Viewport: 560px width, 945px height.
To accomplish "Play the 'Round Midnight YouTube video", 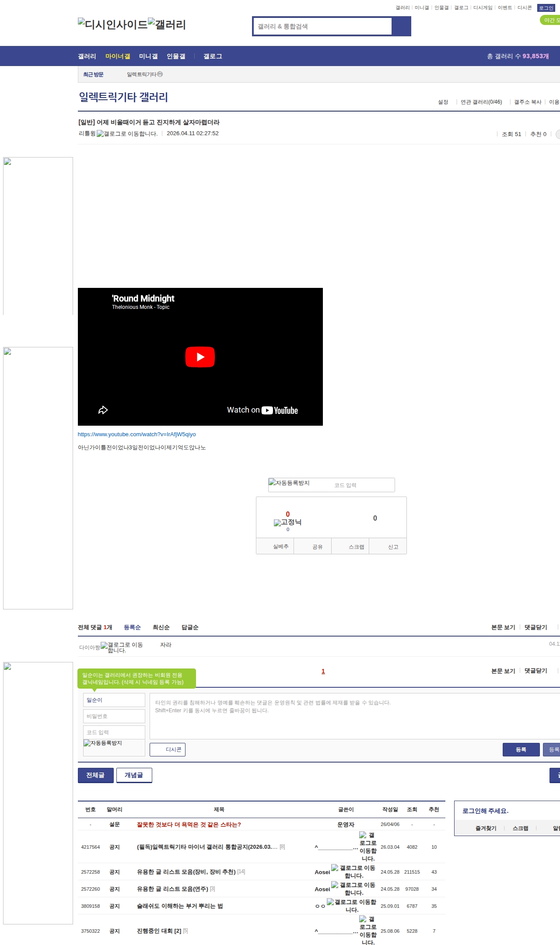I will point(200,357).
